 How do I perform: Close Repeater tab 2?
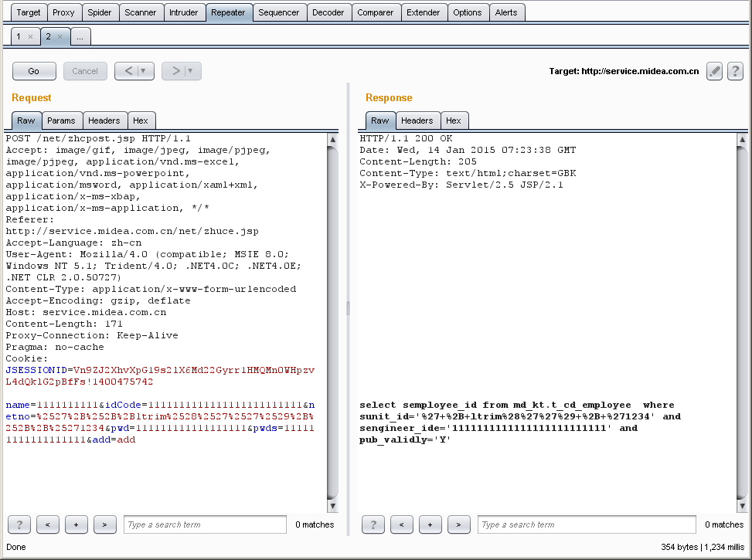[60, 36]
